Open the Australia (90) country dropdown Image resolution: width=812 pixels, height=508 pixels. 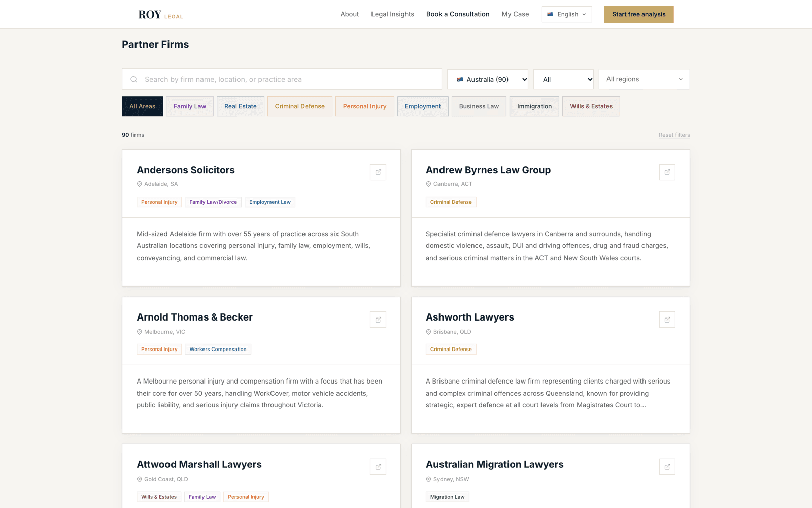click(488, 79)
